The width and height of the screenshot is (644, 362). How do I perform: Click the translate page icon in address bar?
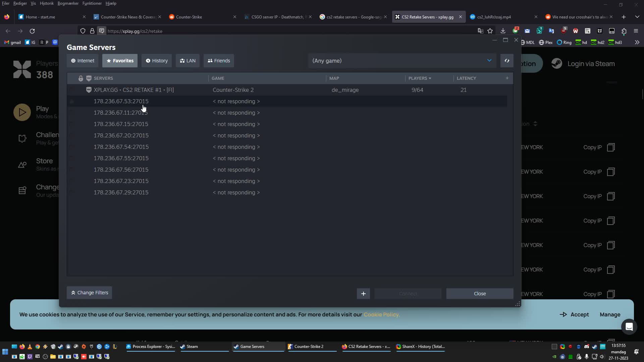481,31
